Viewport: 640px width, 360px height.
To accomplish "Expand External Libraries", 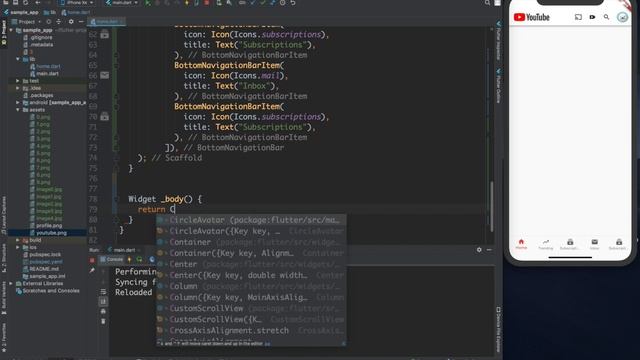I will click(x=11, y=283).
